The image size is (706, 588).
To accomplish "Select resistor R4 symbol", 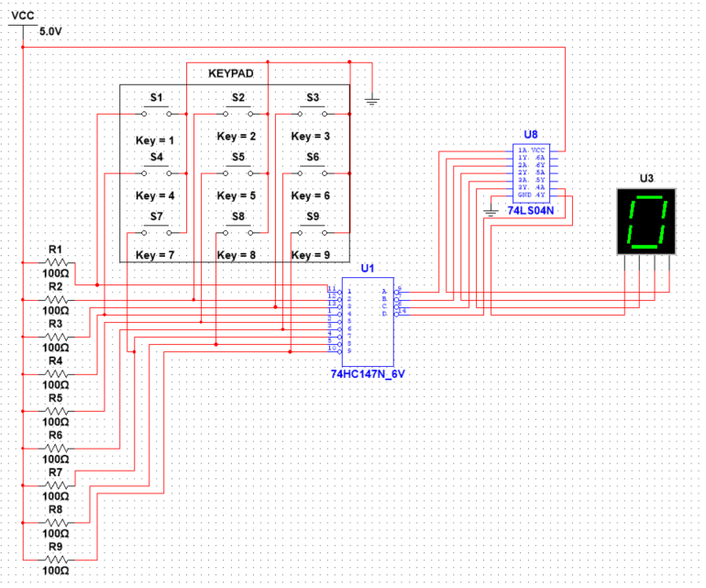I will coord(56,374).
